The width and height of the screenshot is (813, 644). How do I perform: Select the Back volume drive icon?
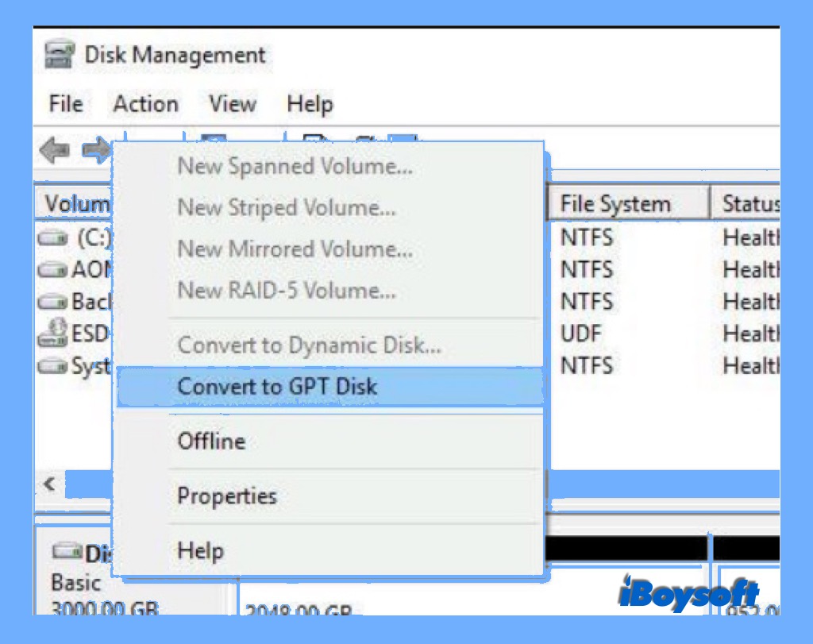click(x=53, y=302)
